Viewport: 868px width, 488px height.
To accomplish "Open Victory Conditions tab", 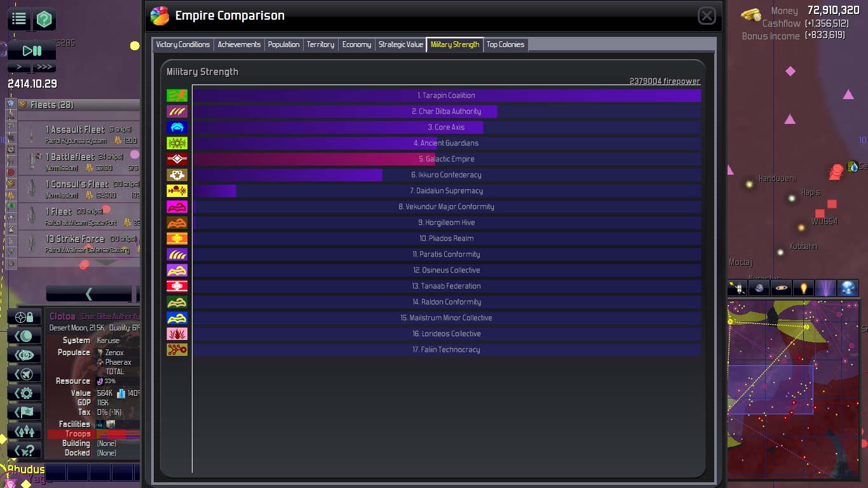I will (183, 44).
